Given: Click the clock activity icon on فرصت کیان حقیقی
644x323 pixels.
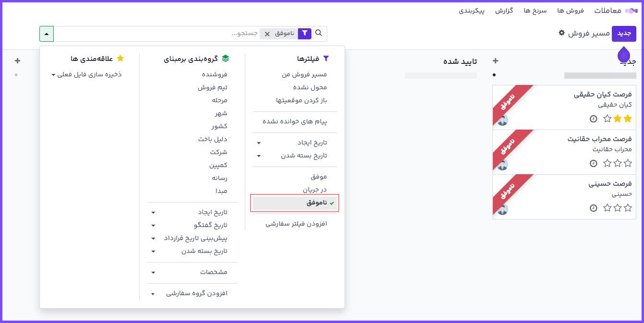Looking at the screenshot, I should click(594, 119).
